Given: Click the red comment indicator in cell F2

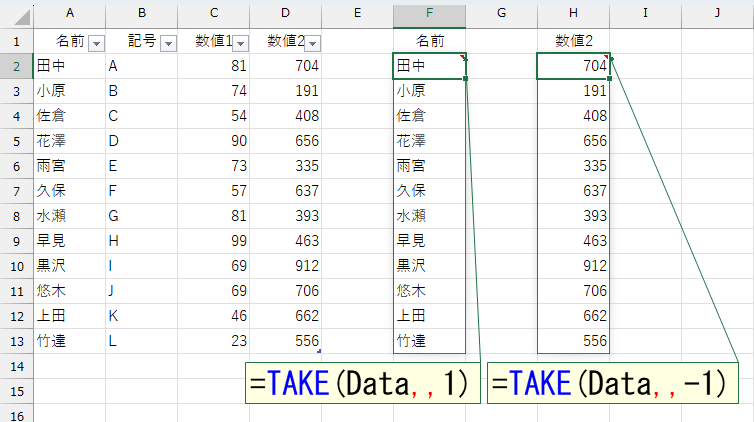Looking at the screenshot, I should pyautogui.click(x=463, y=57).
